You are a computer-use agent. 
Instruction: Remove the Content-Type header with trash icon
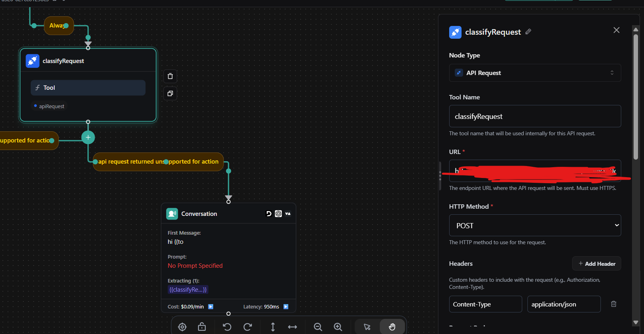pyautogui.click(x=614, y=304)
